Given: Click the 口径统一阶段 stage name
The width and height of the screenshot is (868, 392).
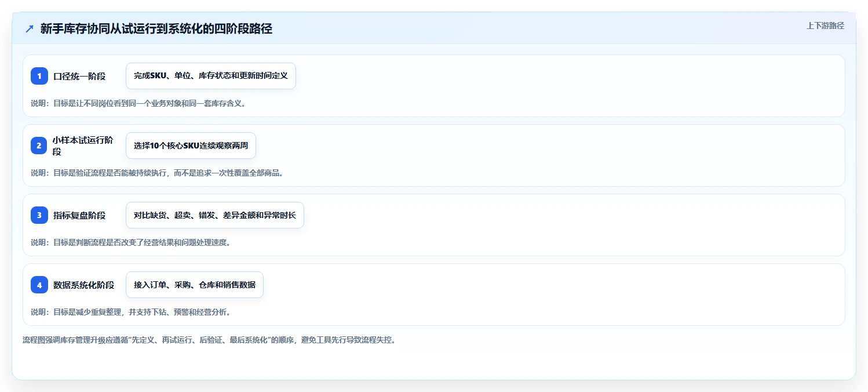Looking at the screenshot, I should (x=79, y=76).
